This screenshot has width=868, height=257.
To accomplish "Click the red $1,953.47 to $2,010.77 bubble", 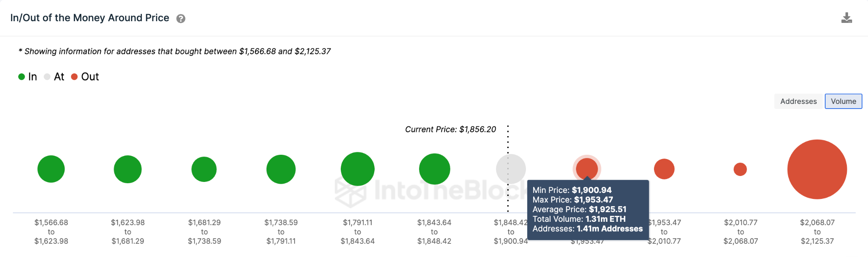I will pos(664,169).
